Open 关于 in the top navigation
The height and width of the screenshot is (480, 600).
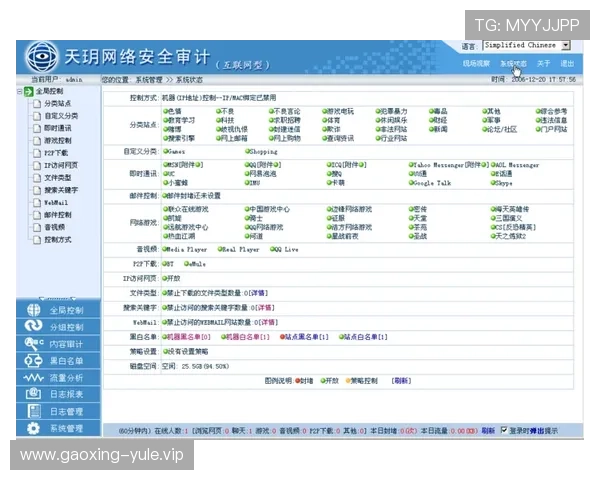pyautogui.click(x=543, y=64)
